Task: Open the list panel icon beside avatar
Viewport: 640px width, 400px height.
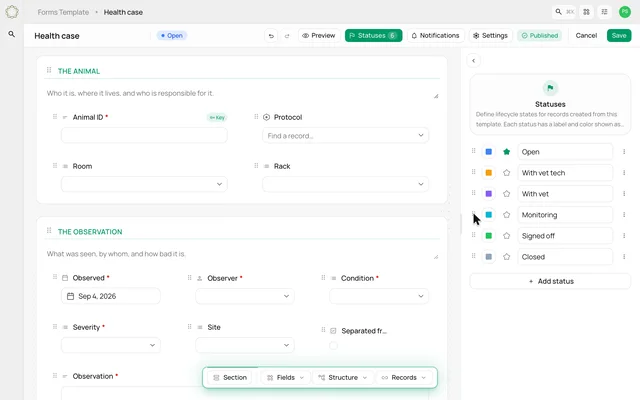Action: click(604, 12)
